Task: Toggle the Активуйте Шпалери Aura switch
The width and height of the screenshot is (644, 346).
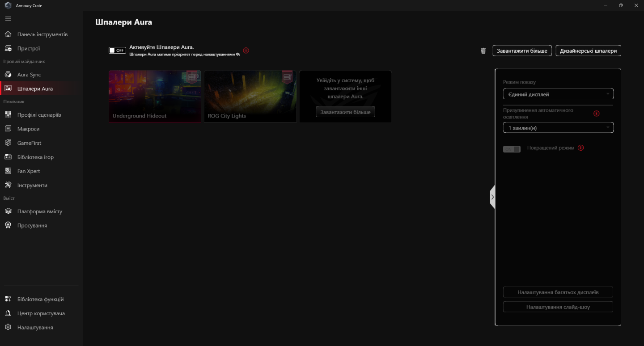Action: (x=118, y=50)
